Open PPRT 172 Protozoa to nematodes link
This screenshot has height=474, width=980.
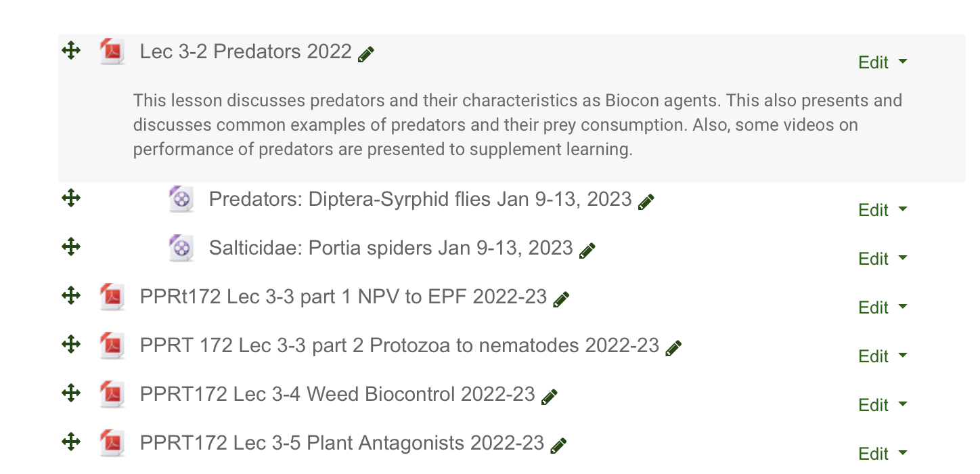point(399,345)
